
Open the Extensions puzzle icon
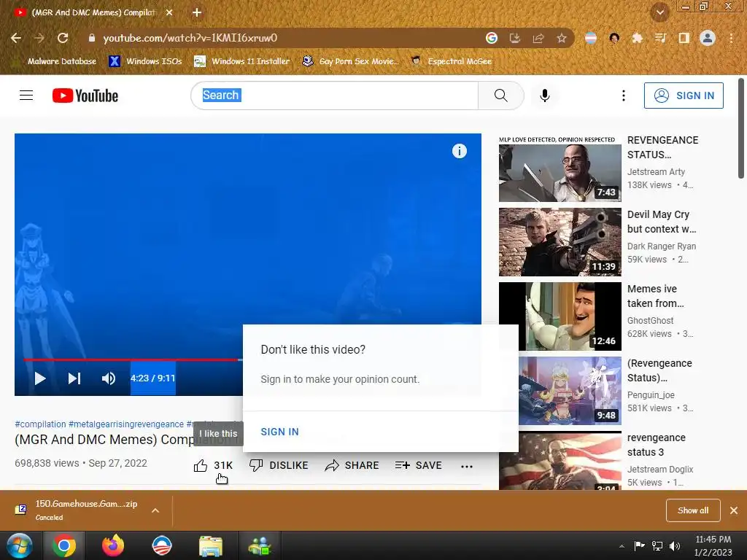[x=638, y=38]
